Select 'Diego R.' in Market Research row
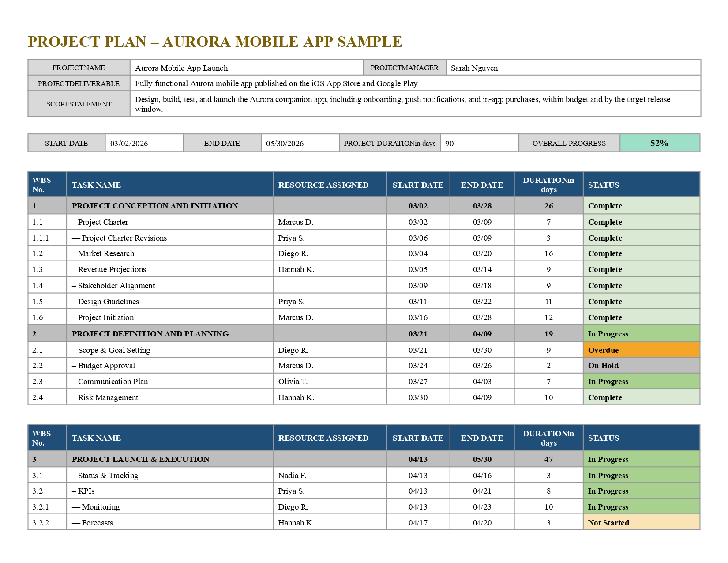 pyautogui.click(x=293, y=253)
